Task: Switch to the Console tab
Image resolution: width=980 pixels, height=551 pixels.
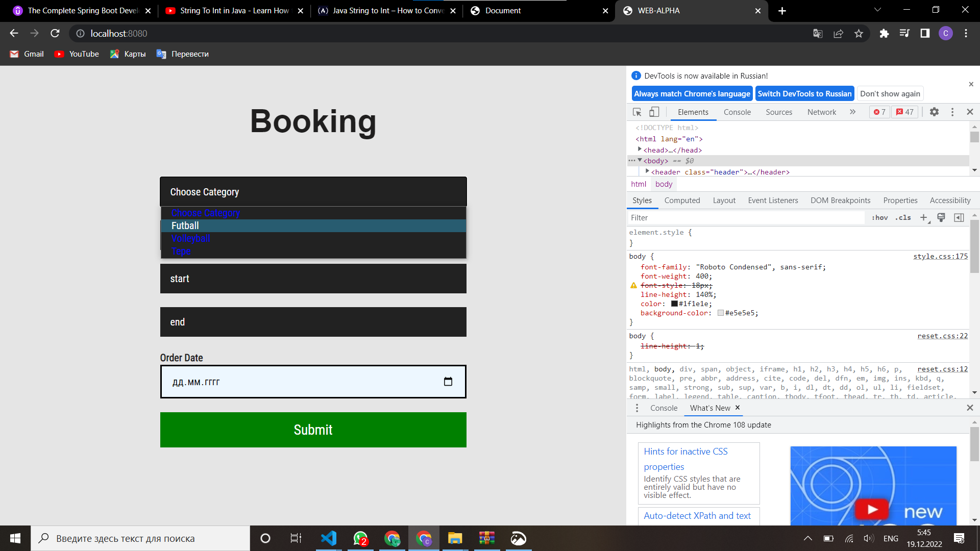Action: (737, 112)
